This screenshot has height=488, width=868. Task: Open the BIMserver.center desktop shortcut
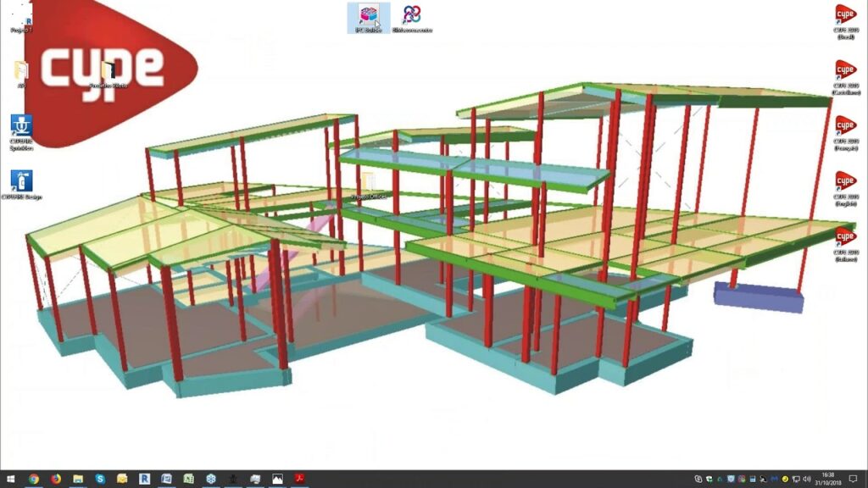[412, 15]
